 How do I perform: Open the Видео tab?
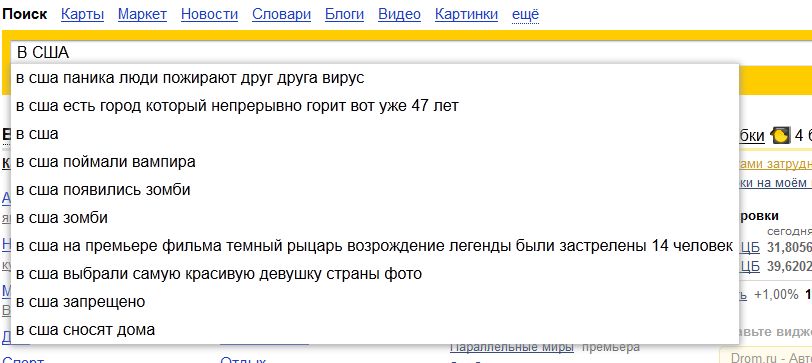399,14
